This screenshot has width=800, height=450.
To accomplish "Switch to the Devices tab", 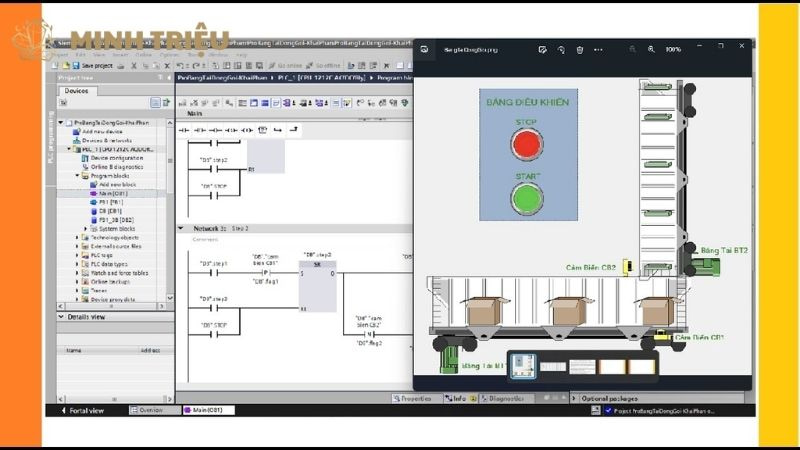I will (76, 91).
